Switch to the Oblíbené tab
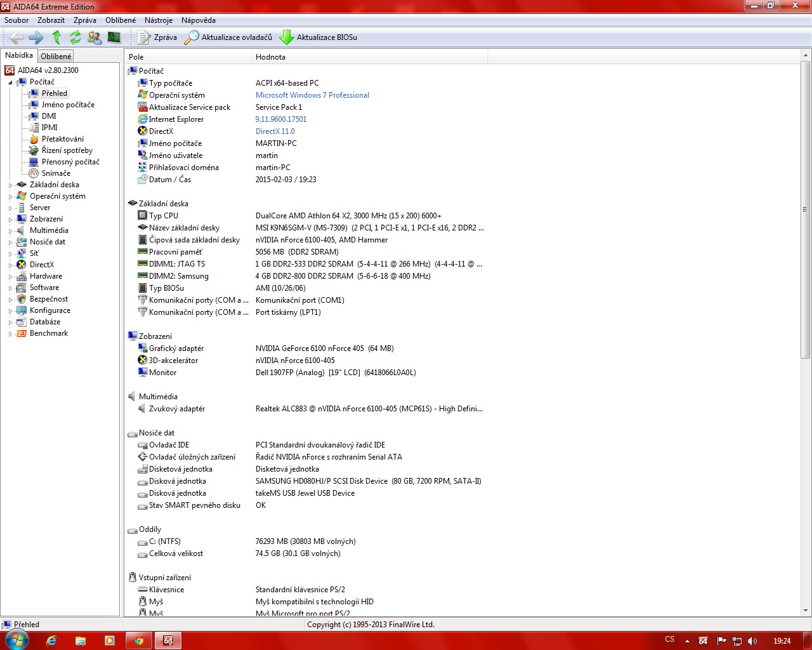The width and height of the screenshot is (812, 650). tap(56, 56)
